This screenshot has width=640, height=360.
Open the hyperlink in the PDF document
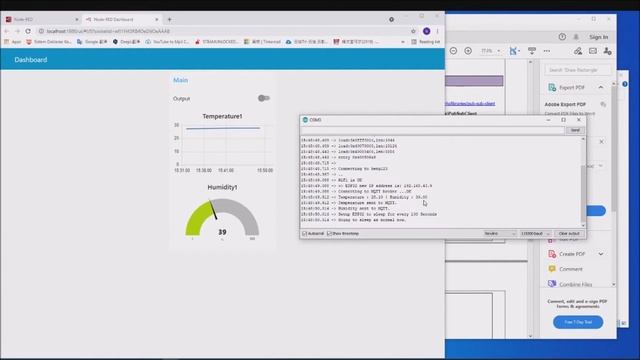470,104
